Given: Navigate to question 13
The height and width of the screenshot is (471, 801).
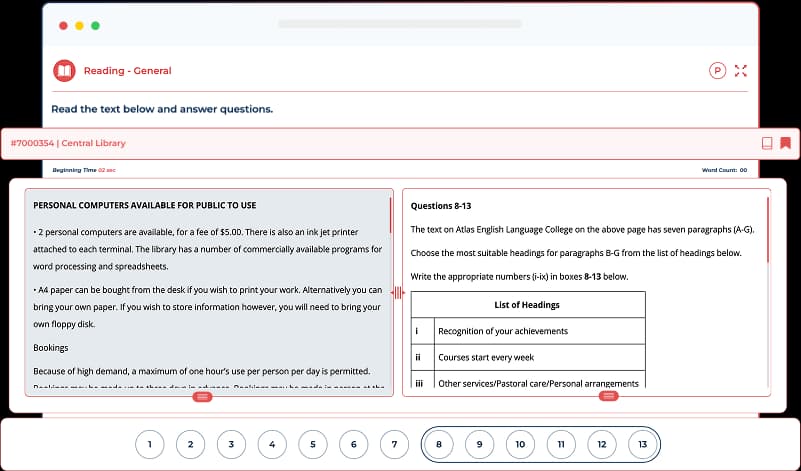Looking at the screenshot, I should [x=643, y=444].
